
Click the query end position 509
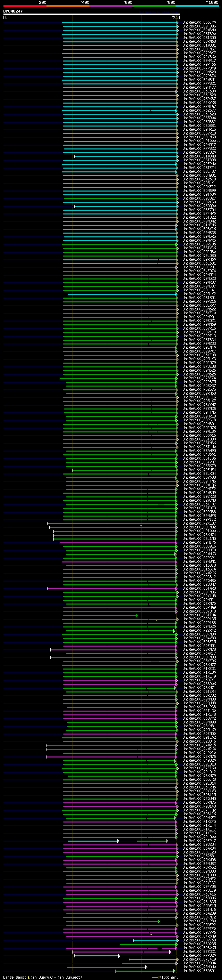point(175,17)
